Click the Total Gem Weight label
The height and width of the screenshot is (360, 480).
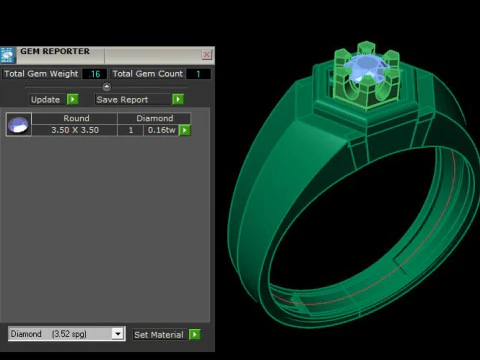pos(41,74)
